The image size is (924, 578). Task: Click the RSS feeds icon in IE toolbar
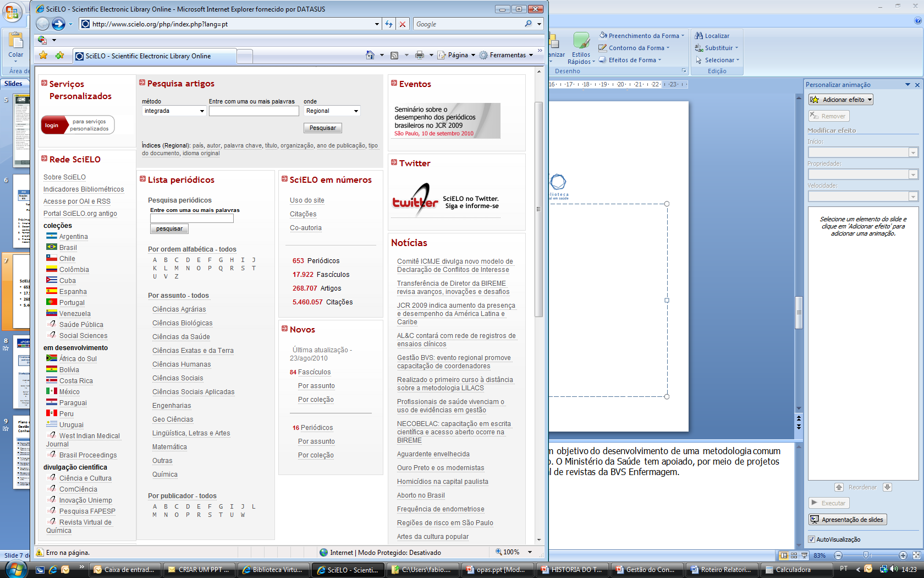[394, 55]
